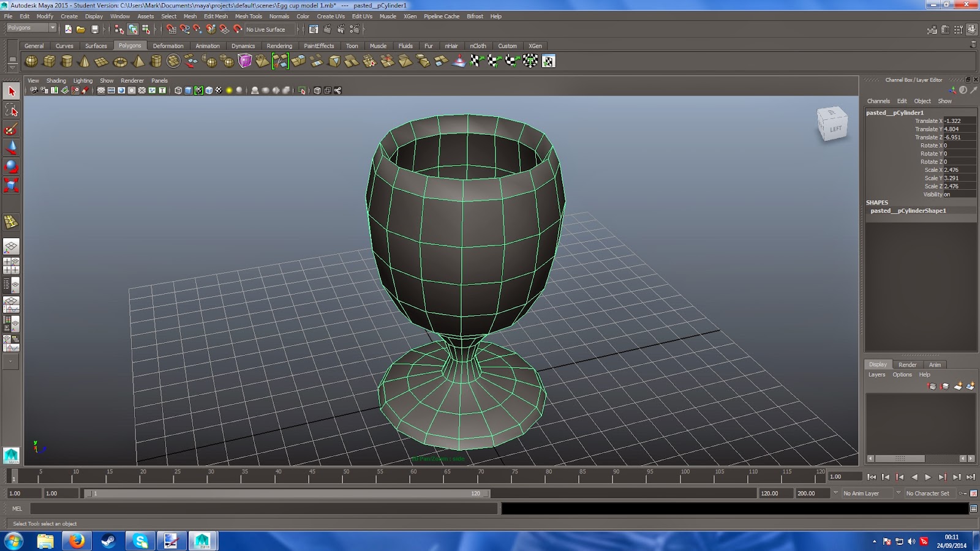
Task: Click the Translate X channel label
Action: coord(928,121)
